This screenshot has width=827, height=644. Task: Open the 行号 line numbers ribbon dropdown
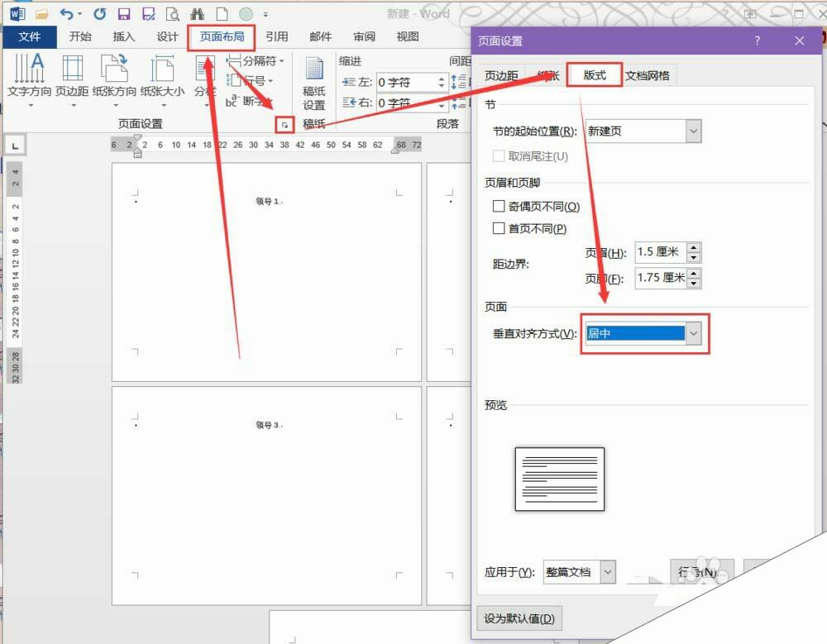point(251,81)
